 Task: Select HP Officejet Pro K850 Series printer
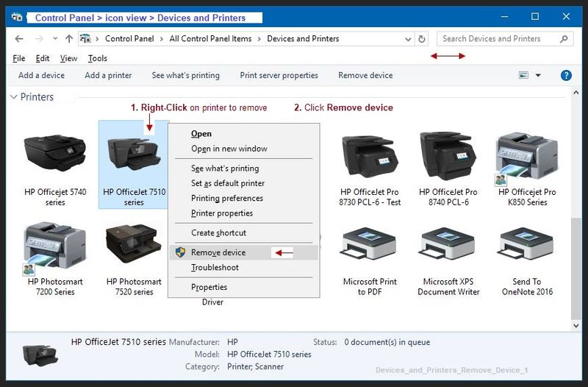[527, 157]
